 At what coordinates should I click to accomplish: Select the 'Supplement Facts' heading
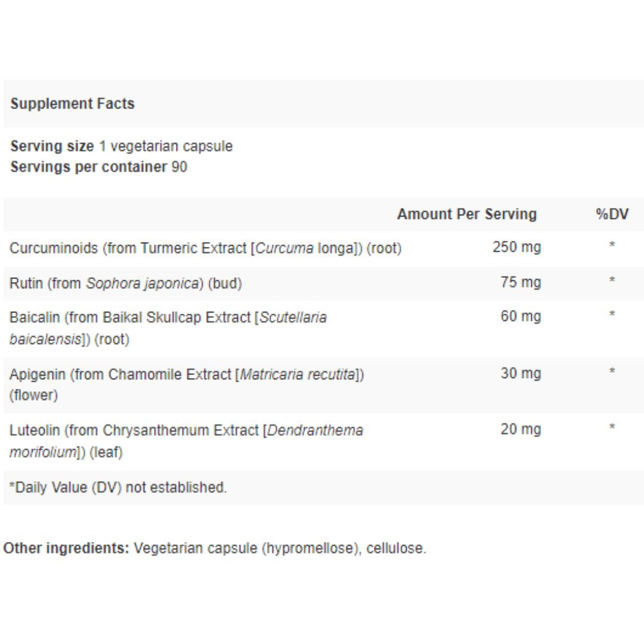point(72,104)
